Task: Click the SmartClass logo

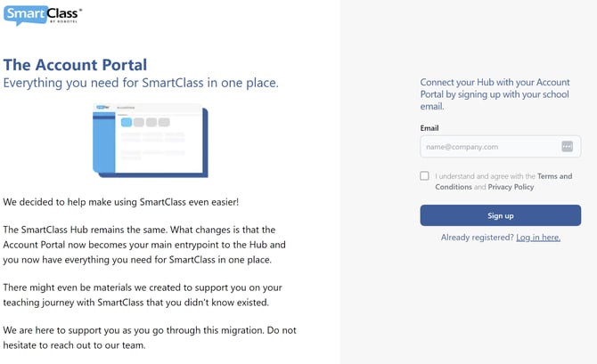Action: tap(43, 15)
